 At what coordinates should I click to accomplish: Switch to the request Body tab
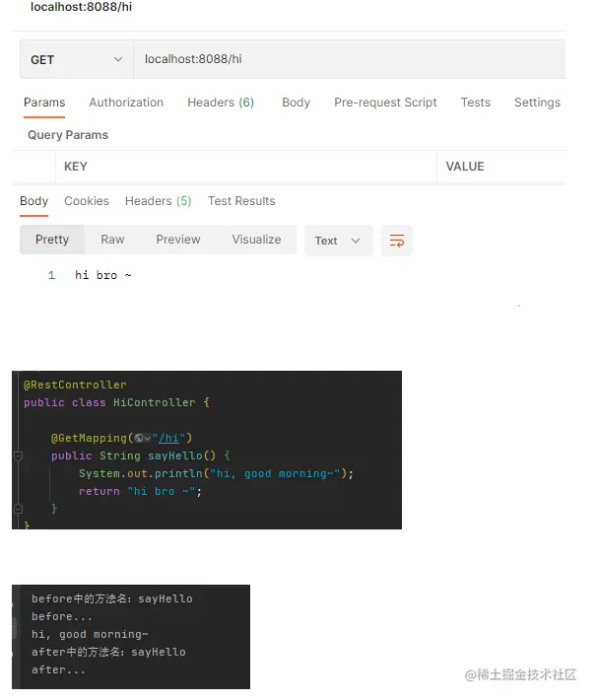click(296, 103)
